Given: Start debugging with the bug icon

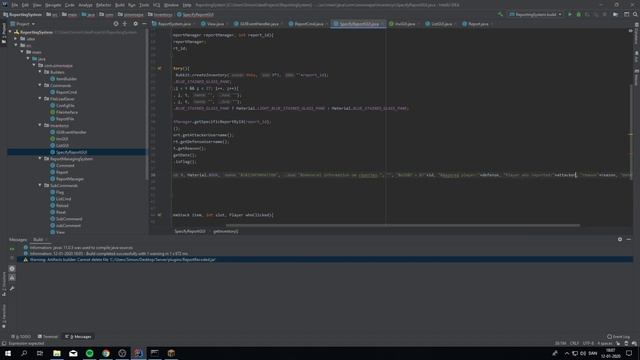Looking at the screenshot, I should (578, 14).
